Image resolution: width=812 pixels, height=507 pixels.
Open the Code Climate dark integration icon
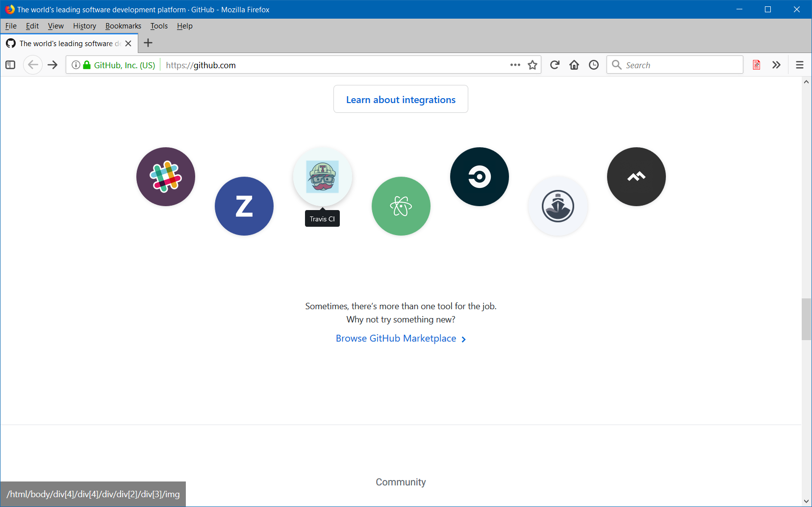[636, 177]
